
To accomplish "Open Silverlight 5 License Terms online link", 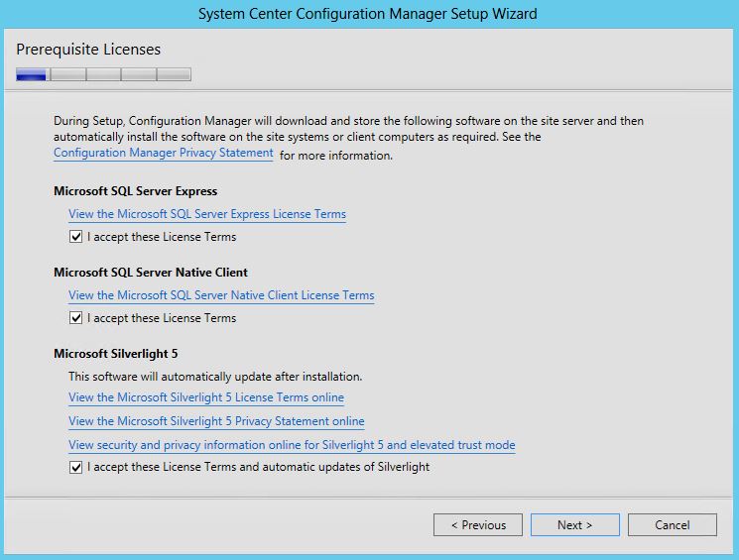I will pos(206,397).
